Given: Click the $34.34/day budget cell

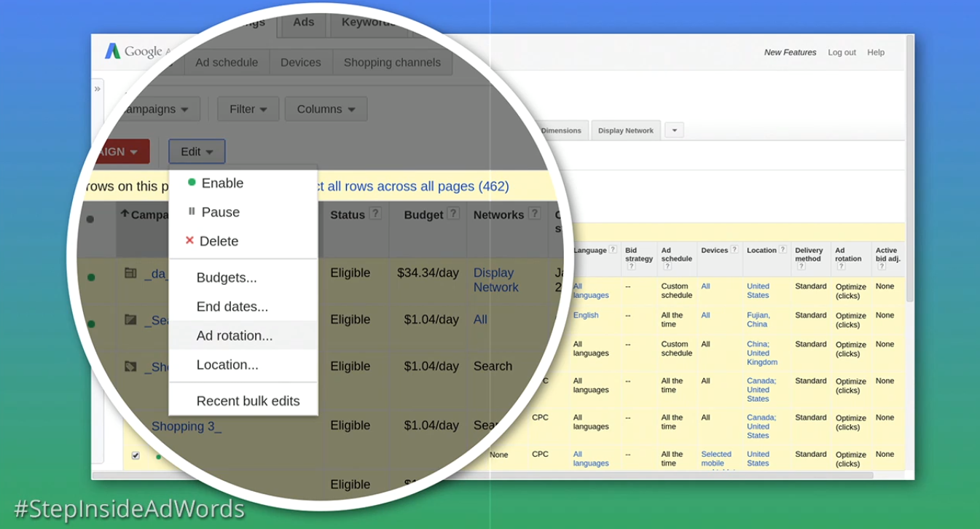Looking at the screenshot, I should pyautogui.click(x=428, y=273).
